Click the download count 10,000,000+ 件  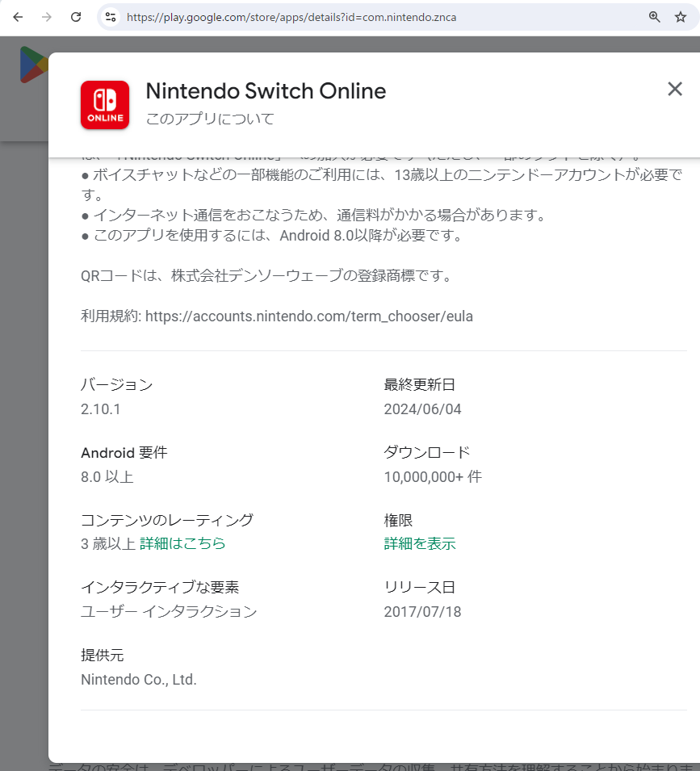[433, 477]
